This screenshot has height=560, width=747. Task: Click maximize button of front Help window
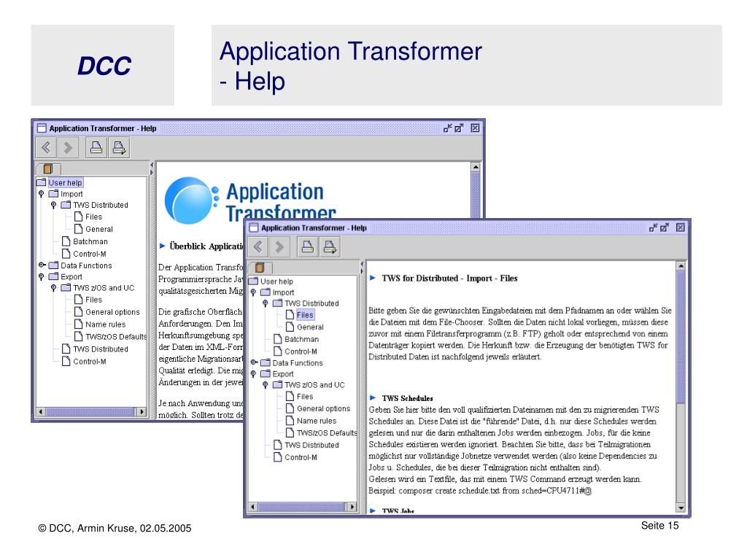click(x=665, y=227)
